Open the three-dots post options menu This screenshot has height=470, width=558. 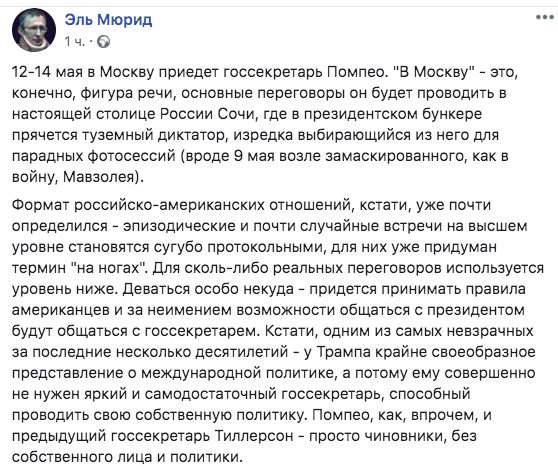click(544, 17)
